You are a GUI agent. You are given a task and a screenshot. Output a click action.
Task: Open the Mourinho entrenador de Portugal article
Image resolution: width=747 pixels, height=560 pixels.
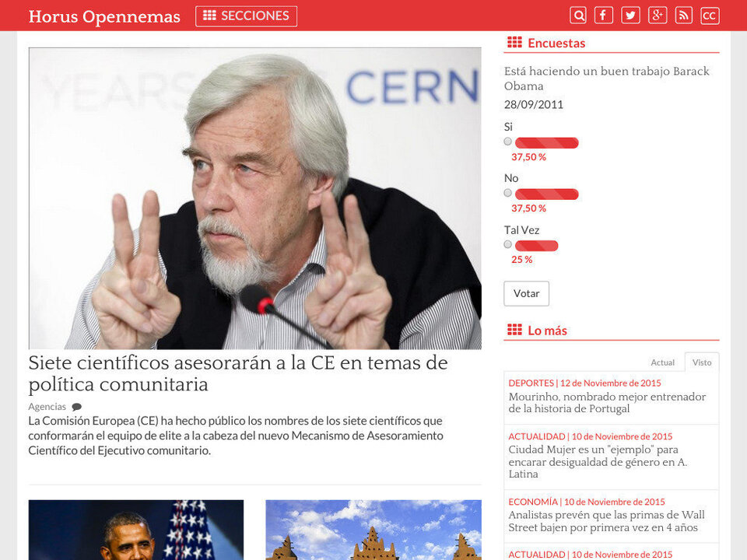click(x=607, y=402)
